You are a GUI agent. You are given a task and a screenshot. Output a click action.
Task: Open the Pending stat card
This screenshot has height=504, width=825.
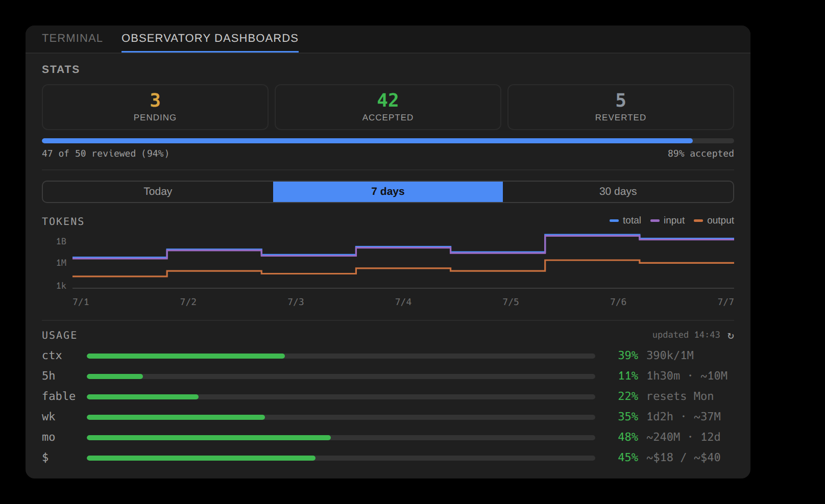point(155,107)
